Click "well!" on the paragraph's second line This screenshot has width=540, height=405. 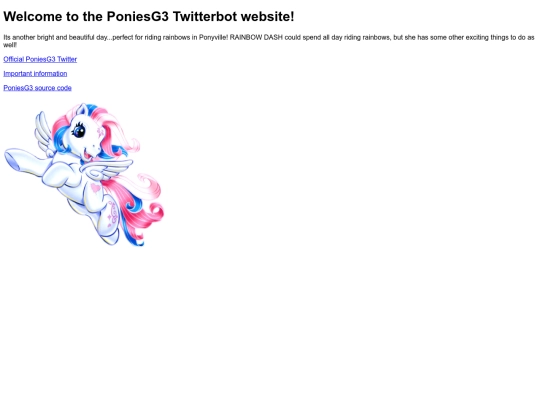click(10, 45)
